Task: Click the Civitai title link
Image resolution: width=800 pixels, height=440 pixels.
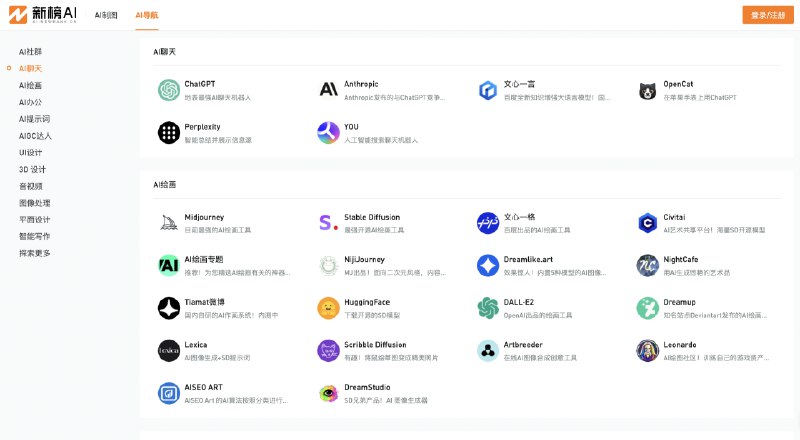Action: (x=674, y=217)
